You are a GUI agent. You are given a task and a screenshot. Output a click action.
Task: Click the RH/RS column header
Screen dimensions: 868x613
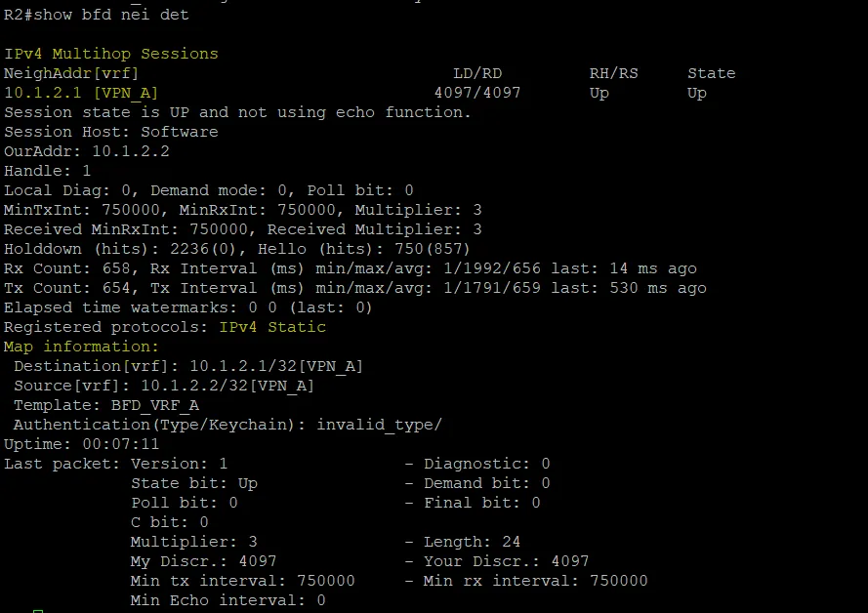coord(613,73)
